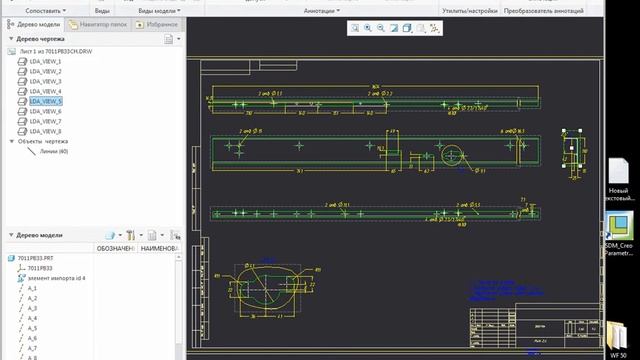Click the import feature icon
The image size is (640, 360).
pyautogui.click(x=21, y=278)
